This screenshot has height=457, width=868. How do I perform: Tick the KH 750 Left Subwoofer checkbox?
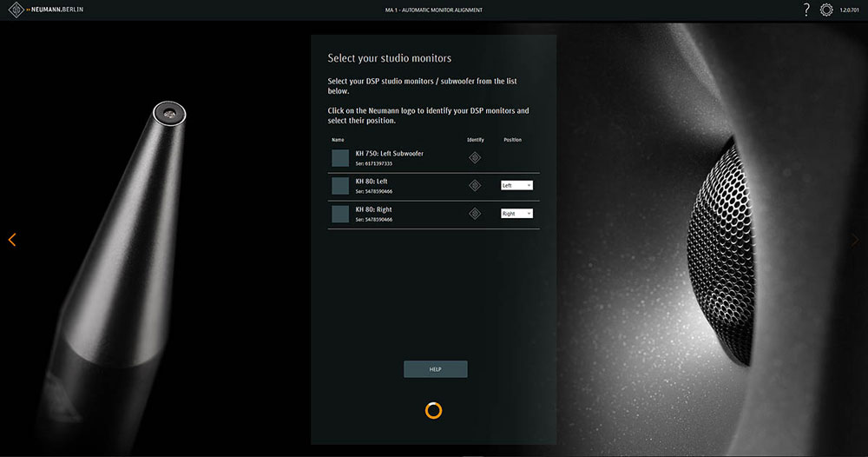340,158
